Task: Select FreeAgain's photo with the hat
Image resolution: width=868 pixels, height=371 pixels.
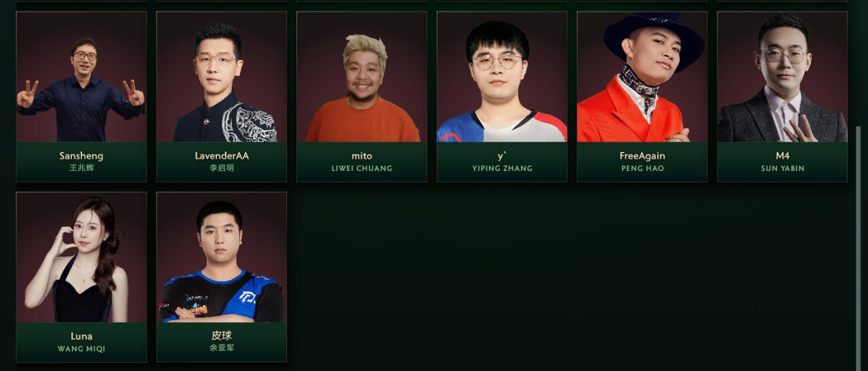Action: (x=642, y=77)
